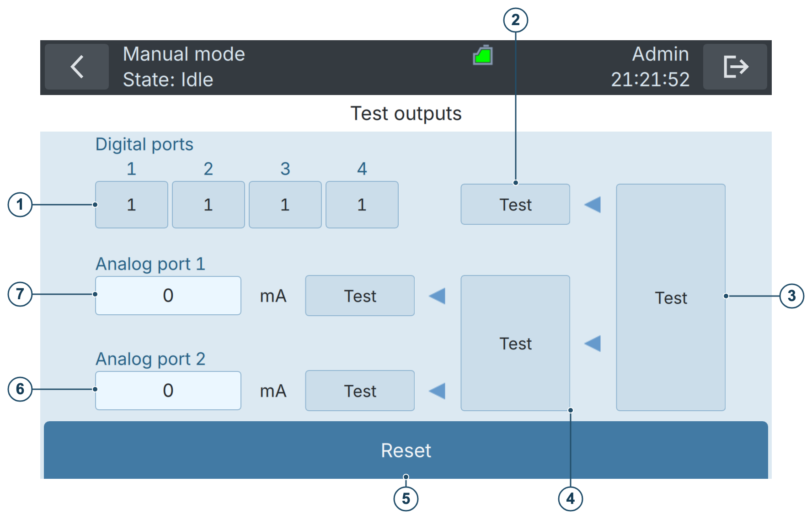Screen dimensions: 812x519
Task: Toggle digital port 1 value
Action: point(132,205)
